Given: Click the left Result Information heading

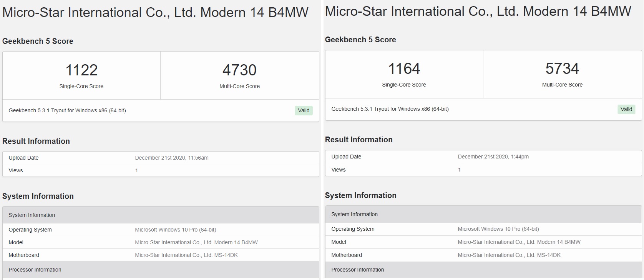Looking at the screenshot, I should pyautogui.click(x=36, y=141).
